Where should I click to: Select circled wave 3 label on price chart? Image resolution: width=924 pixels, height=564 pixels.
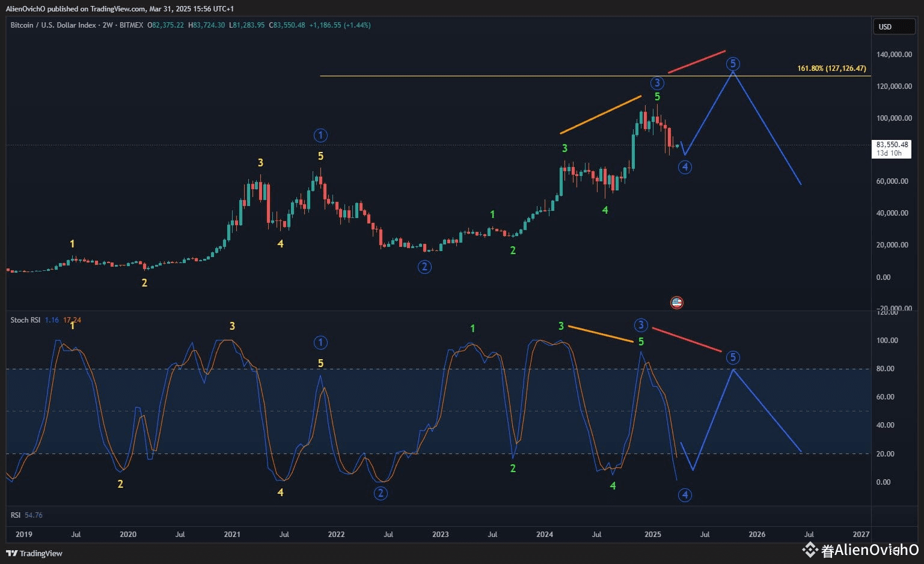coord(657,83)
